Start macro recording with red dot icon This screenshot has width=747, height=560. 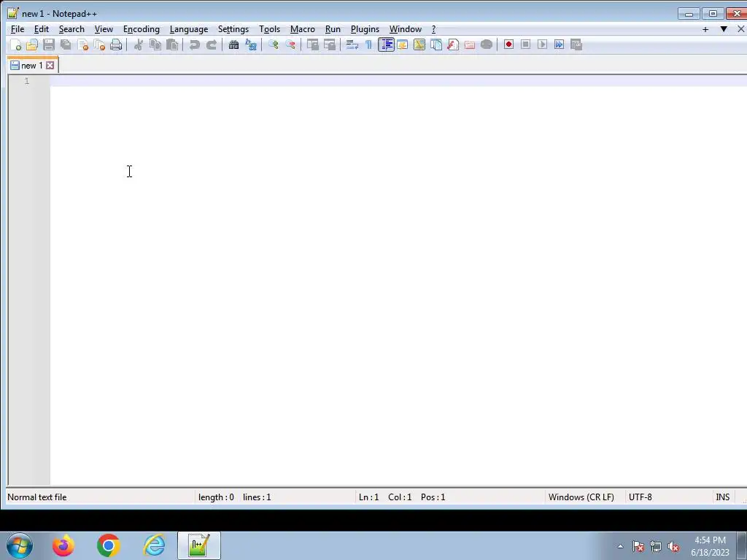click(x=508, y=44)
